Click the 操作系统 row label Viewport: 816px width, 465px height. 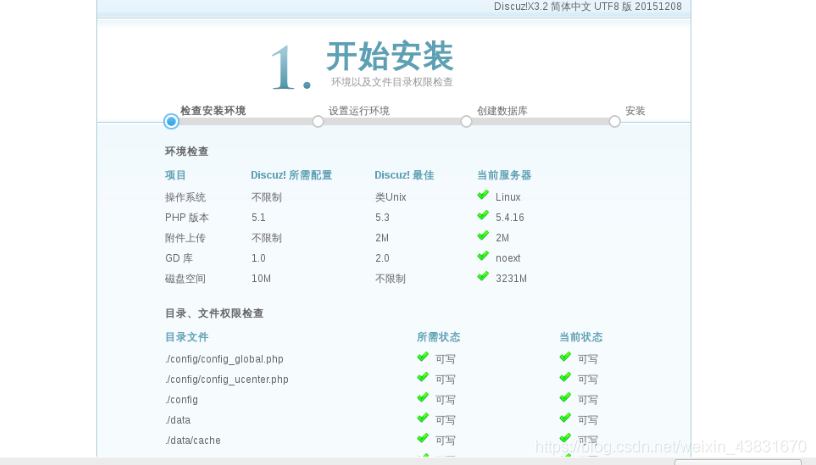[x=185, y=197]
